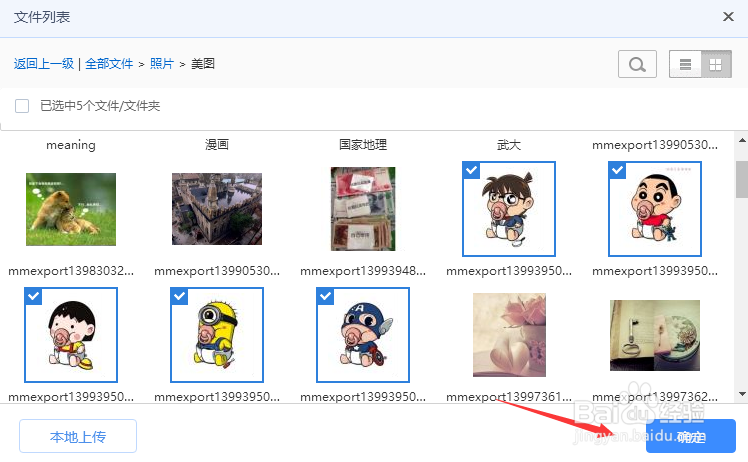The image size is (748, 462).
Task: Click 返回上一级 link
Action: coord(43,63)
